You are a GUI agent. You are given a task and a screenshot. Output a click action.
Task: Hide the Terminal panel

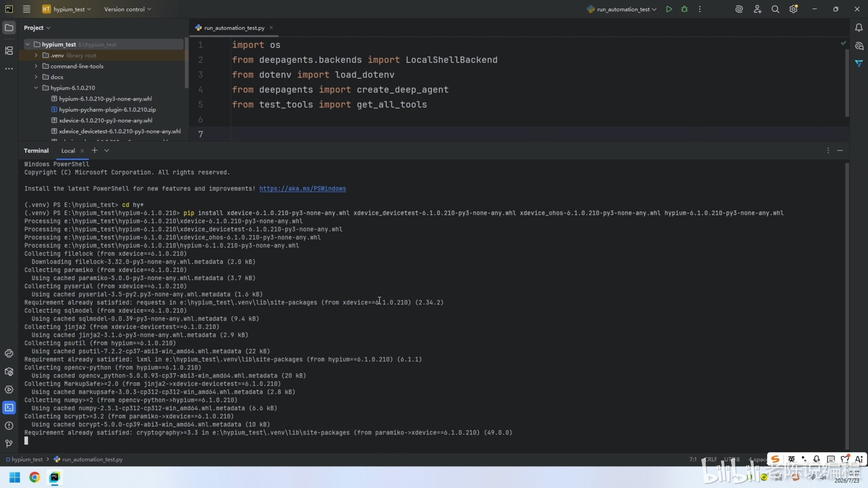point(840,150)
